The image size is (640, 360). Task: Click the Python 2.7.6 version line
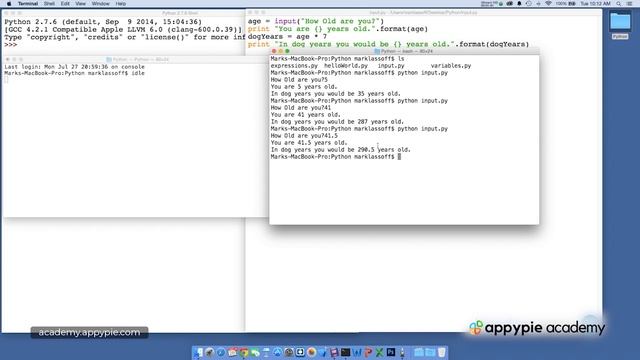[103, 22]
